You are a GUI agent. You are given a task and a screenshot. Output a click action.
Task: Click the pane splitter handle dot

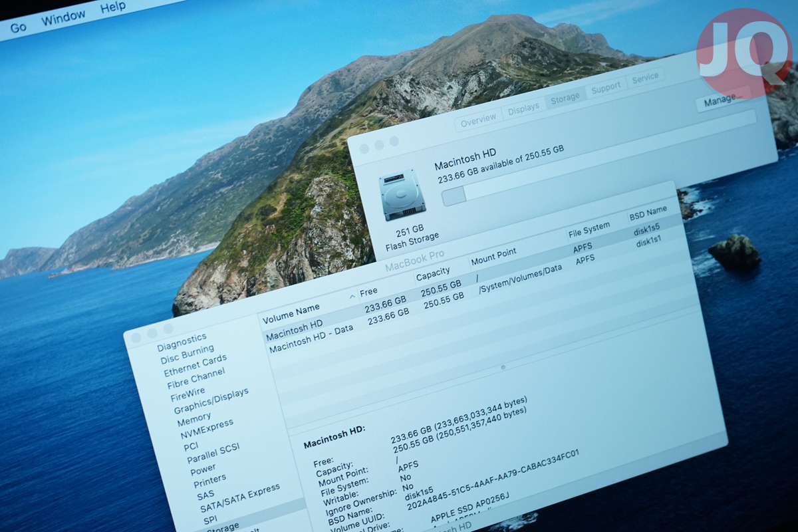pyautogui.click(x=503, y=366)
